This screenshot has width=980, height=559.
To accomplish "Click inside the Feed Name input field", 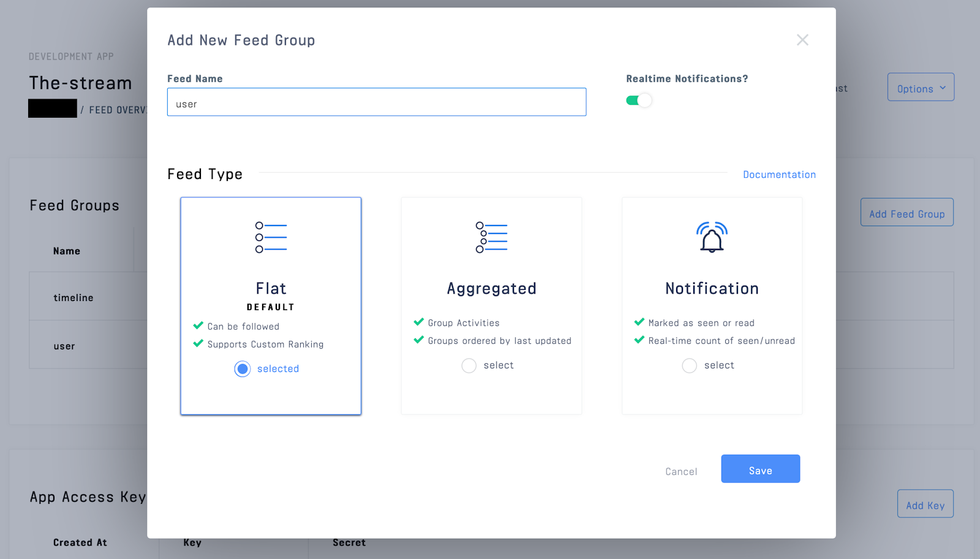I will coord(376,102).
